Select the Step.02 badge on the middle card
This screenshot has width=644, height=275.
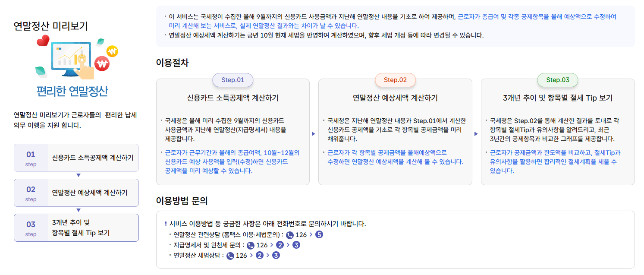click(395, 80)
